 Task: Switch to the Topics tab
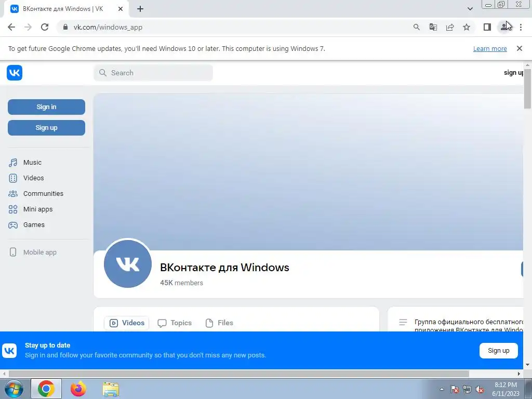175,323
